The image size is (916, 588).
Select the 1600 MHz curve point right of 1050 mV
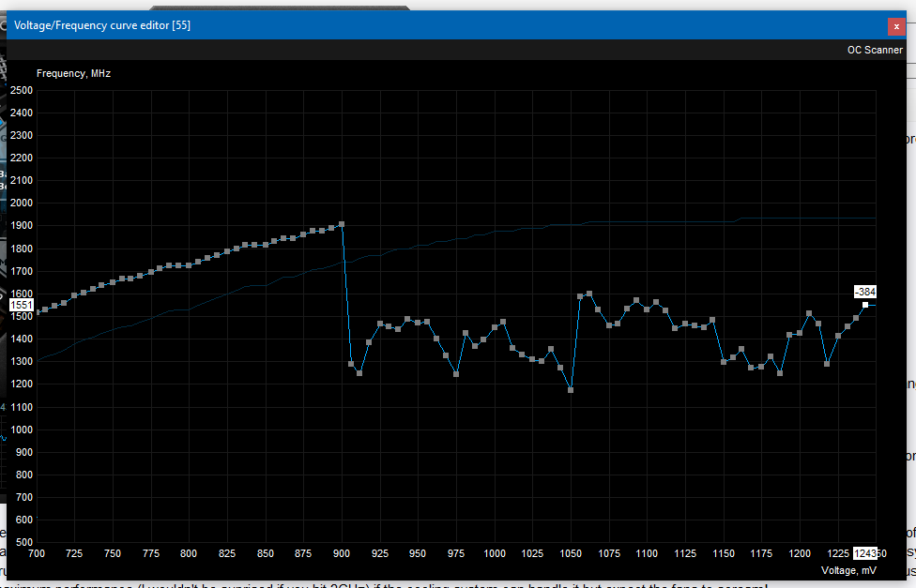(588, 294)
